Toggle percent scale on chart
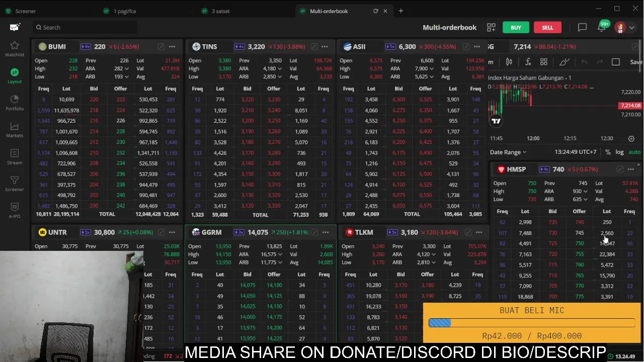 point(608,152)
